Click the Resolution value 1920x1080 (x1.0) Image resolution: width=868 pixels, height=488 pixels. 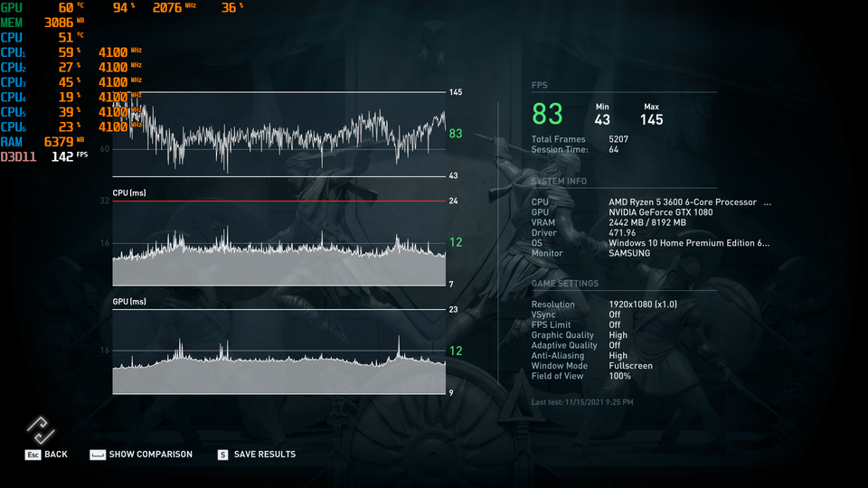[x=643, y=305]
